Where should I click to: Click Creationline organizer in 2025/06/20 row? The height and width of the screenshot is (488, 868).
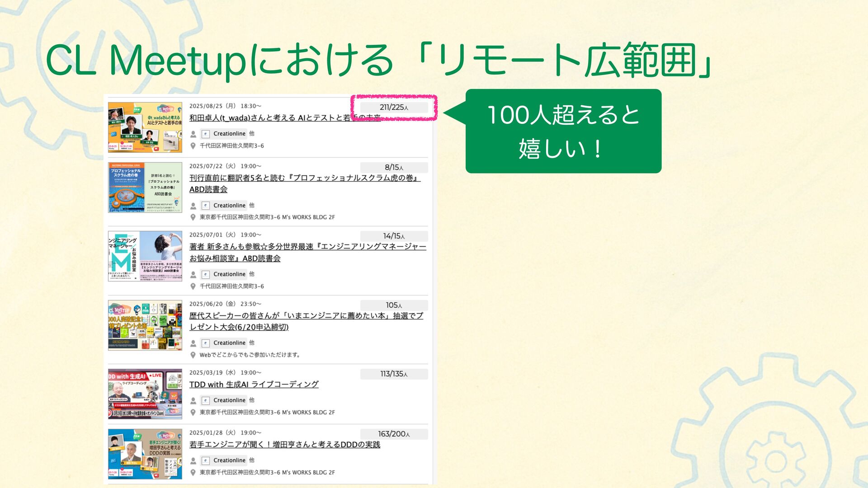pyautogui.click(x=224, y=343)
